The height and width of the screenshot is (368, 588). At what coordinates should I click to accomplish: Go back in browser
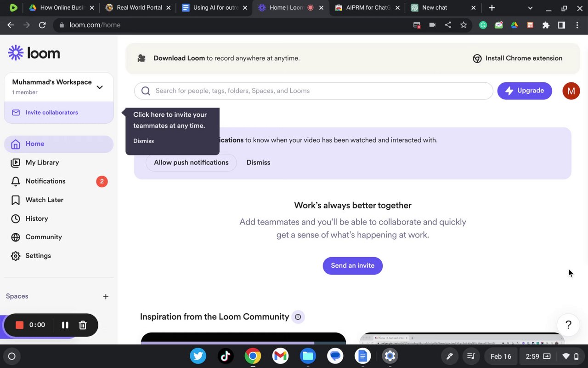(x=11, y=25)
